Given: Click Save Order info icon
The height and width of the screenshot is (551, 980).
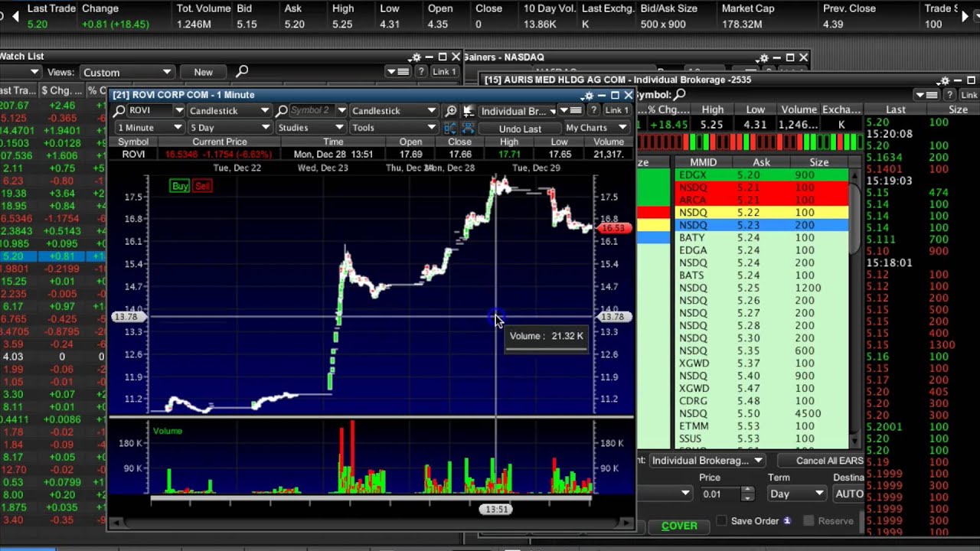Looking at the screenshot, I should (786, 521).
